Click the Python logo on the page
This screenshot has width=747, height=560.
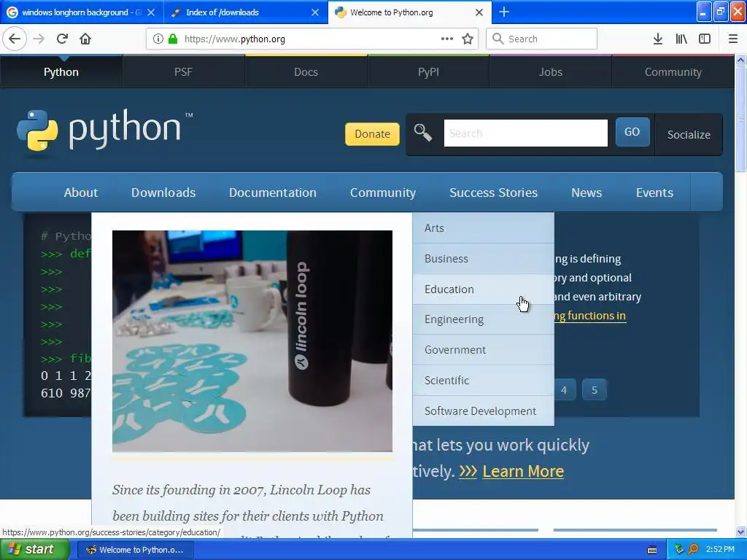[104, 130]
